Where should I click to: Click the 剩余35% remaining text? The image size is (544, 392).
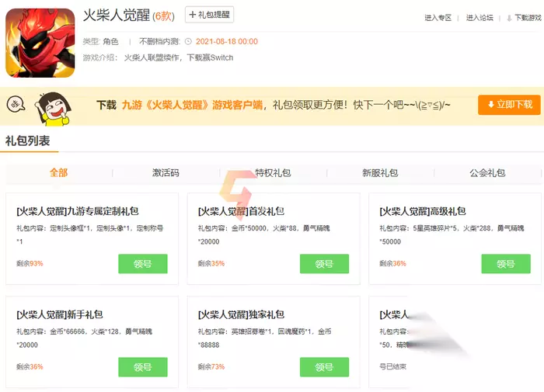211,263
